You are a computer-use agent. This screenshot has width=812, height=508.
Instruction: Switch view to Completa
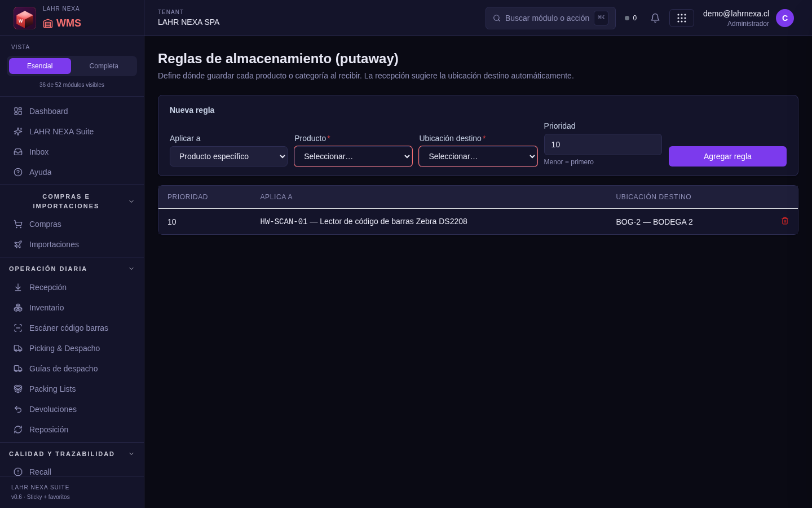[x=104, y=66]
